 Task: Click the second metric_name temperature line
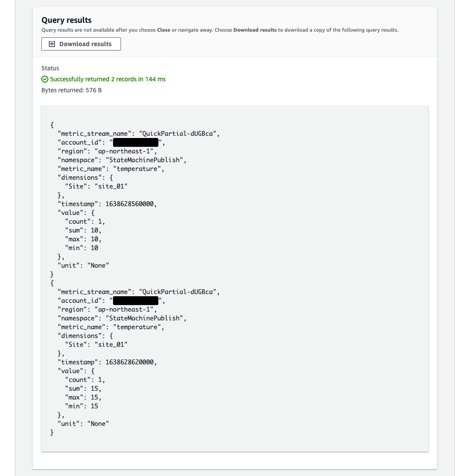(x=111, y=327)
